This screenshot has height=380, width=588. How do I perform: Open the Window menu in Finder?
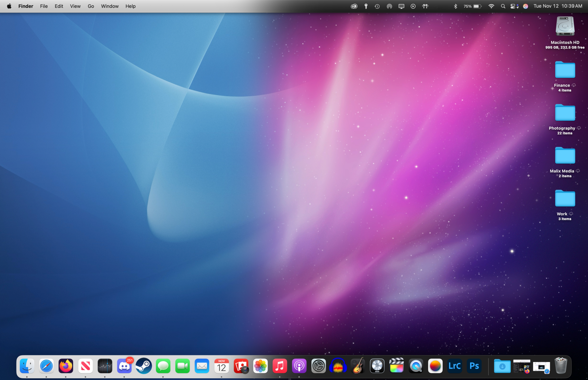[x=110, y=6]
